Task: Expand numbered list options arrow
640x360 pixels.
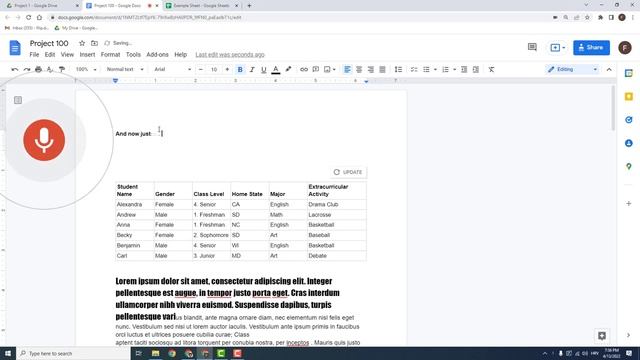Action: point(454,69)
